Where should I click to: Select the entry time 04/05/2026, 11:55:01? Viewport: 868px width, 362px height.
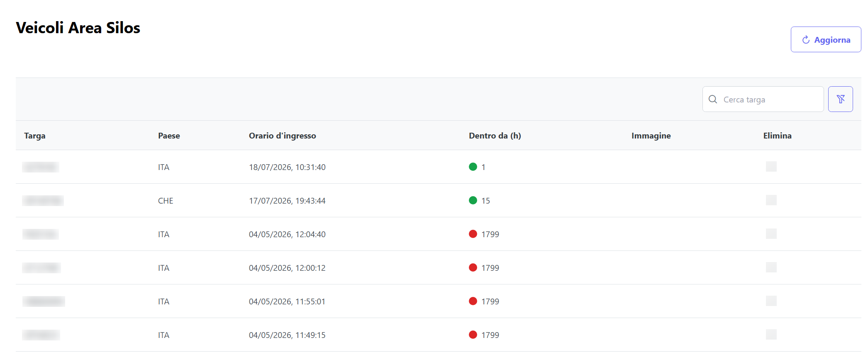(x=287, y=301)
